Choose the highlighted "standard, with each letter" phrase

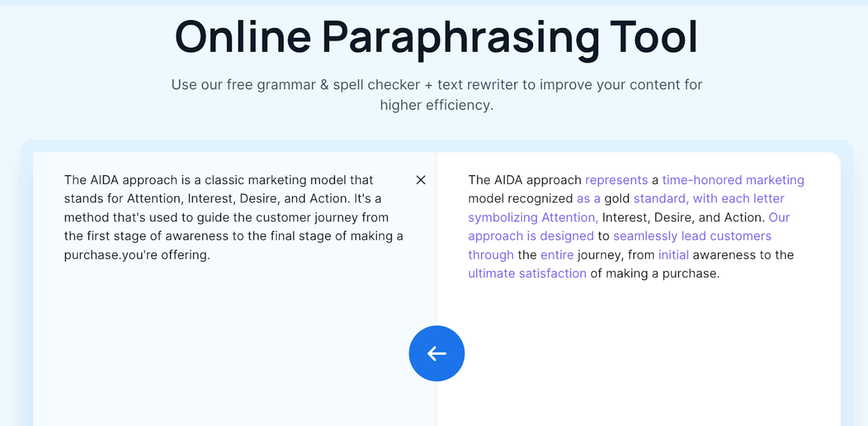(x=709, y=198)
